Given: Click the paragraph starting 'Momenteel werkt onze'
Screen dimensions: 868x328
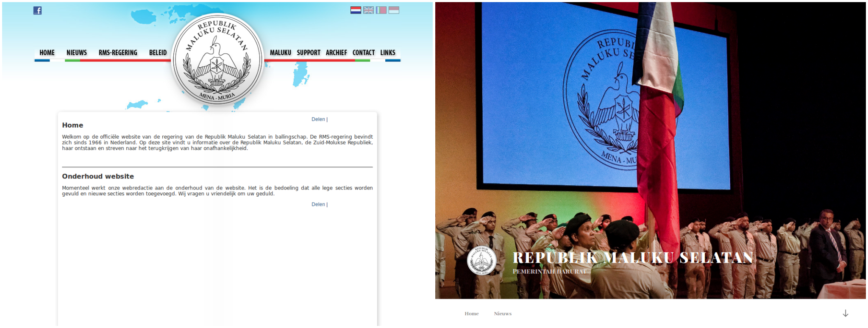Looking at the screenshot, I should click(x=217, y=191).
